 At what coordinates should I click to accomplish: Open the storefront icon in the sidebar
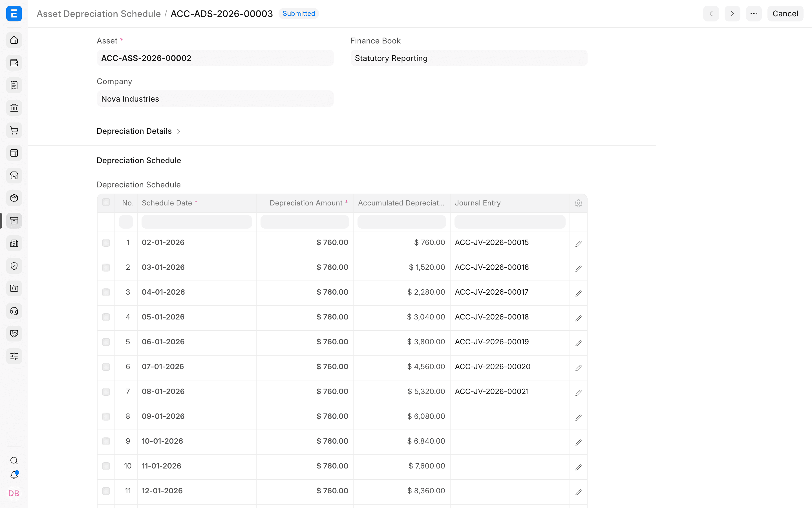coord(14,175)
